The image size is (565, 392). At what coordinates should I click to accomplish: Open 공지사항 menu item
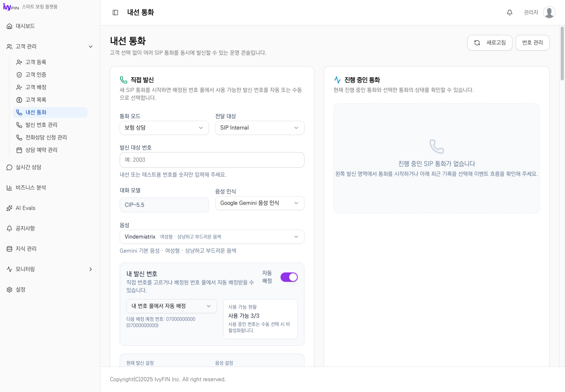50,229
